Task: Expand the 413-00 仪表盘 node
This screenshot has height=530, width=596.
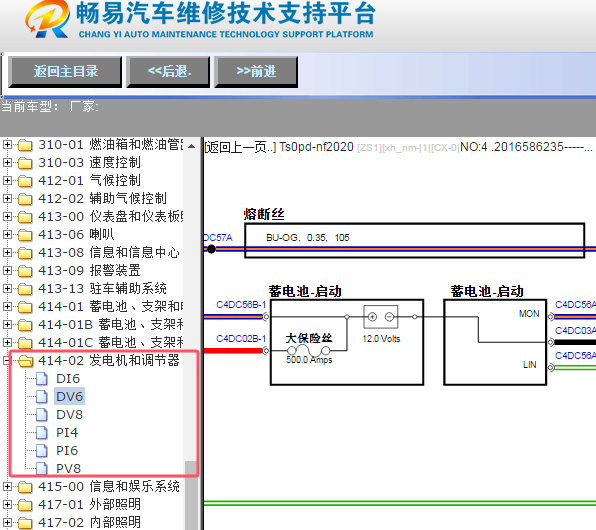Action: (x=7, y=216)
